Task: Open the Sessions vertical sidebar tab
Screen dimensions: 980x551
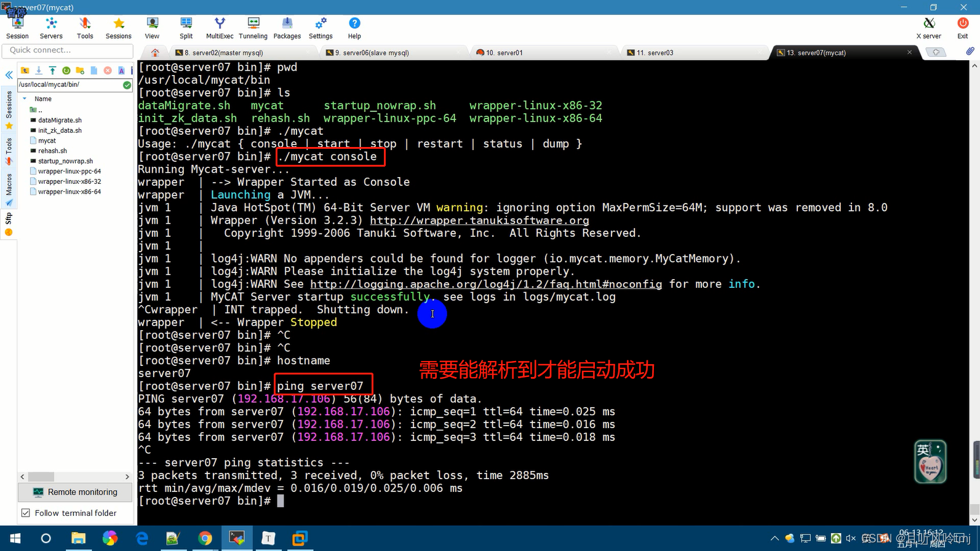Action: [9, 109]
